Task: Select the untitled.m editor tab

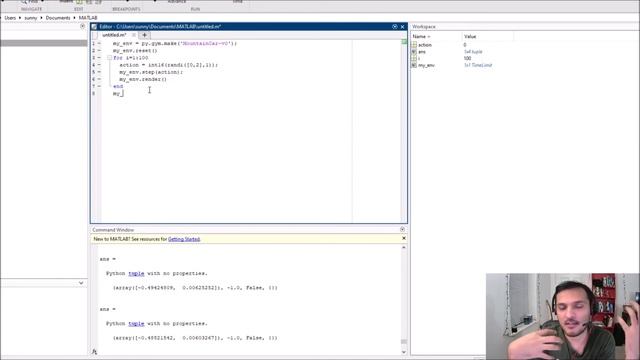Action: point(114,35)
